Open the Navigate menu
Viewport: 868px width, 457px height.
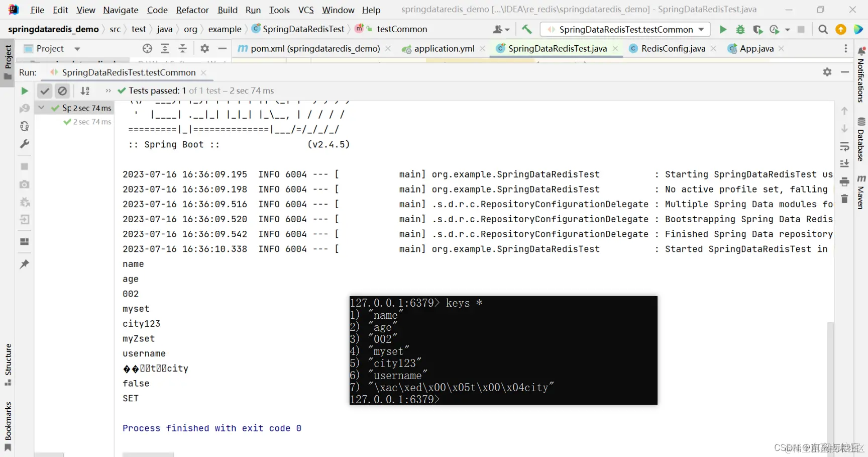(x=121, y=10)
